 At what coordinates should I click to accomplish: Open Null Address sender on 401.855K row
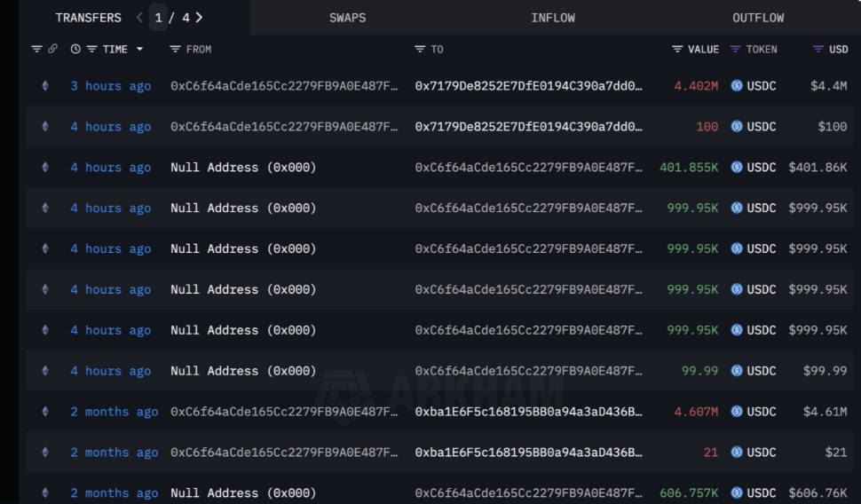242,168
